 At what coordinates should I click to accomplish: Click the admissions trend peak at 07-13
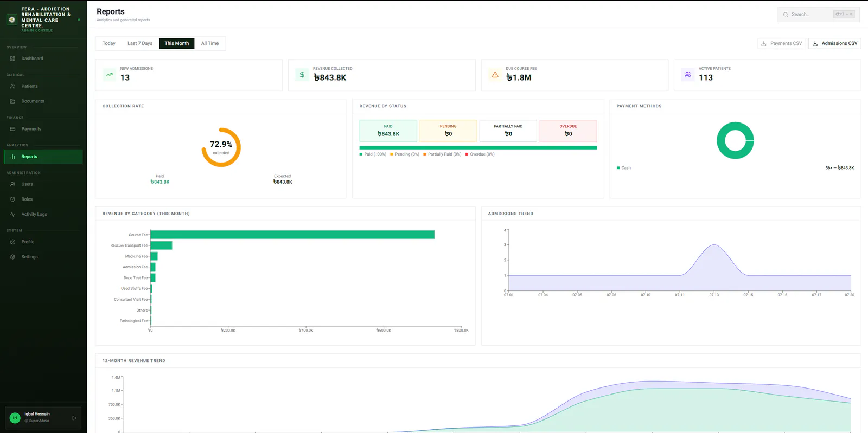(714, 245)
